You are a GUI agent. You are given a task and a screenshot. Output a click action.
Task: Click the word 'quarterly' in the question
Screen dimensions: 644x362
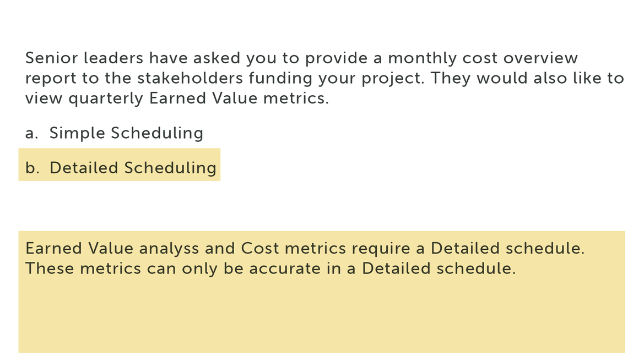pos(106,98)
